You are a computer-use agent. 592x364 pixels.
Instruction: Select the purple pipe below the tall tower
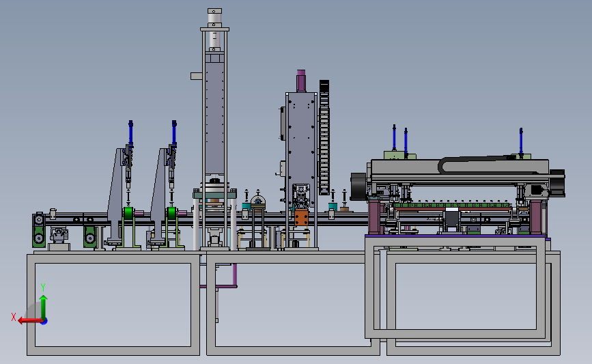pos(235,275)
